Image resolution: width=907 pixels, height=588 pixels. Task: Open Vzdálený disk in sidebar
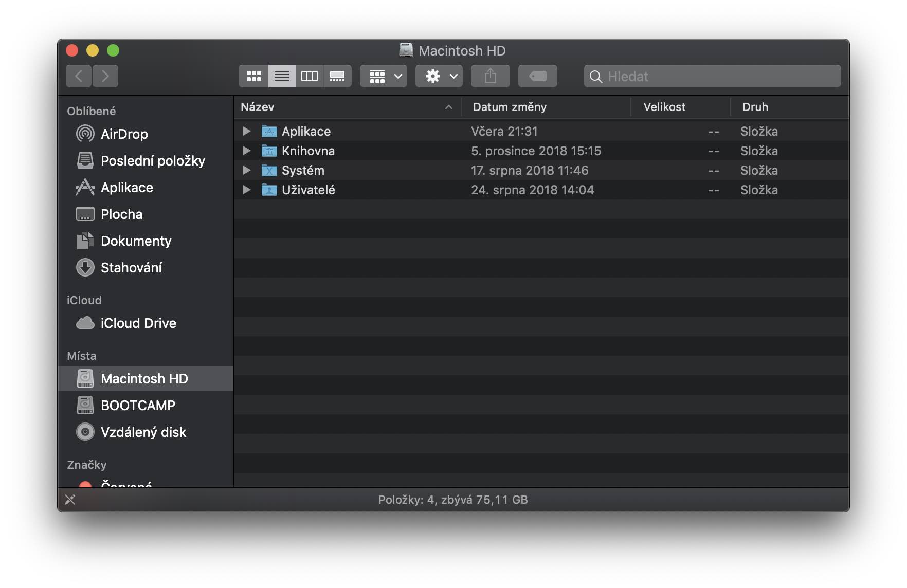pos(146,432)
